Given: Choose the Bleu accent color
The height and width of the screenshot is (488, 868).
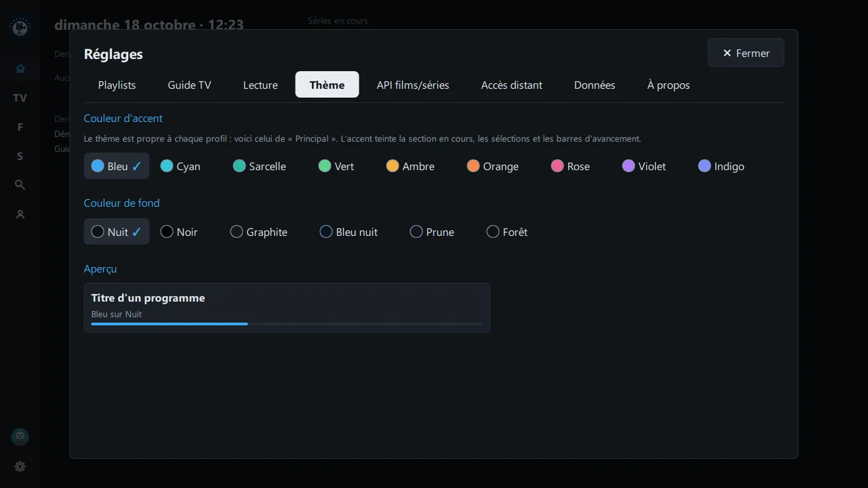Looking at the screenshot, I should (117, 166).
